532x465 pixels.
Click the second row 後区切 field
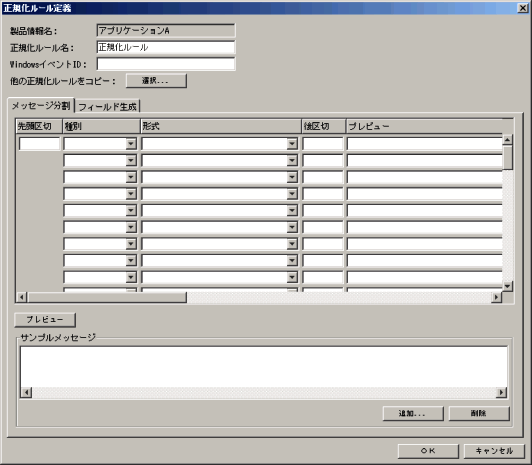coord(323,160)
